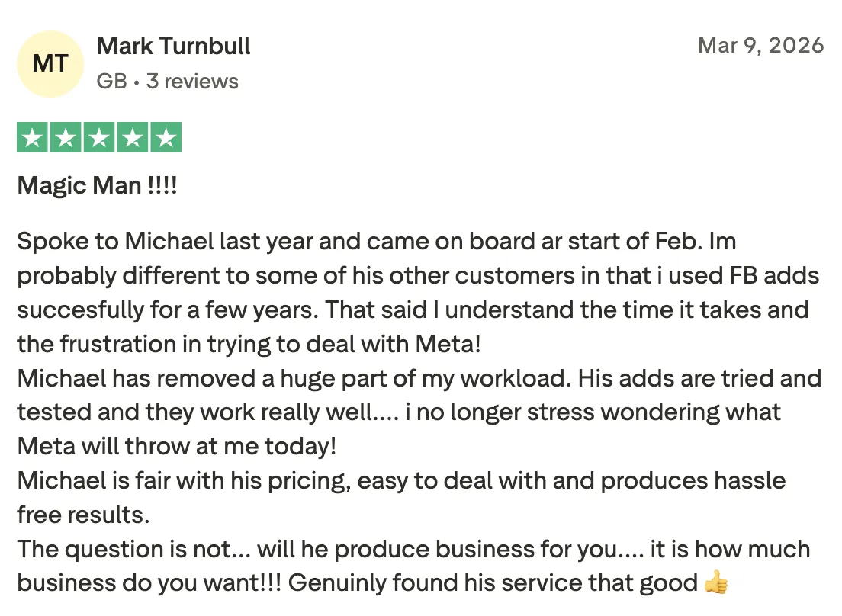Open the reviewer's 3 reviews count
This screenshot has width=842, height=616.
click(x=192, y=81)
